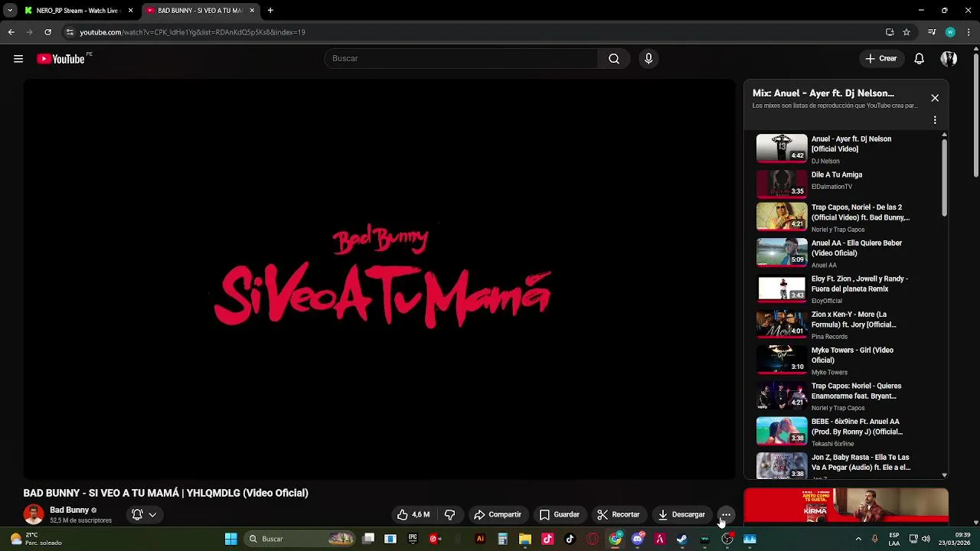Open YouTube notifications bell
This screenshot has height=551, width=980.
920,59
